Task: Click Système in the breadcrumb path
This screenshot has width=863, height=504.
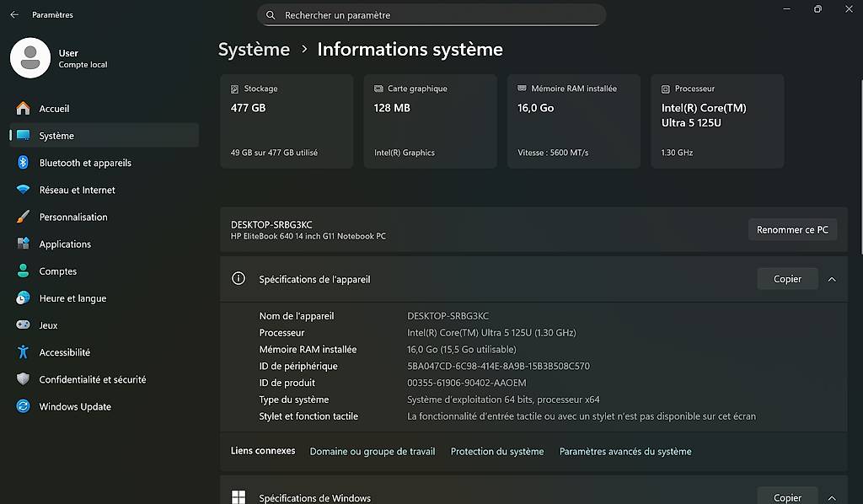Action: pyautogui.click(x=254, y=49)
